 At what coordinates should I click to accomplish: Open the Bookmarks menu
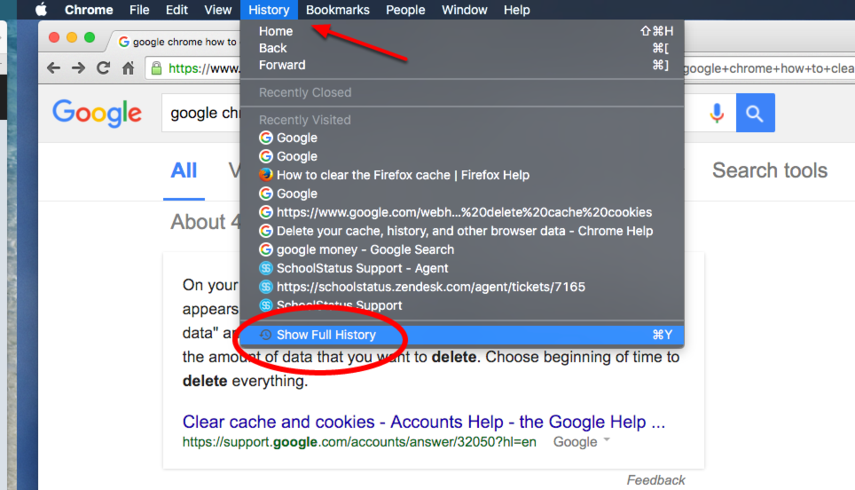click(x=338, y=10)
